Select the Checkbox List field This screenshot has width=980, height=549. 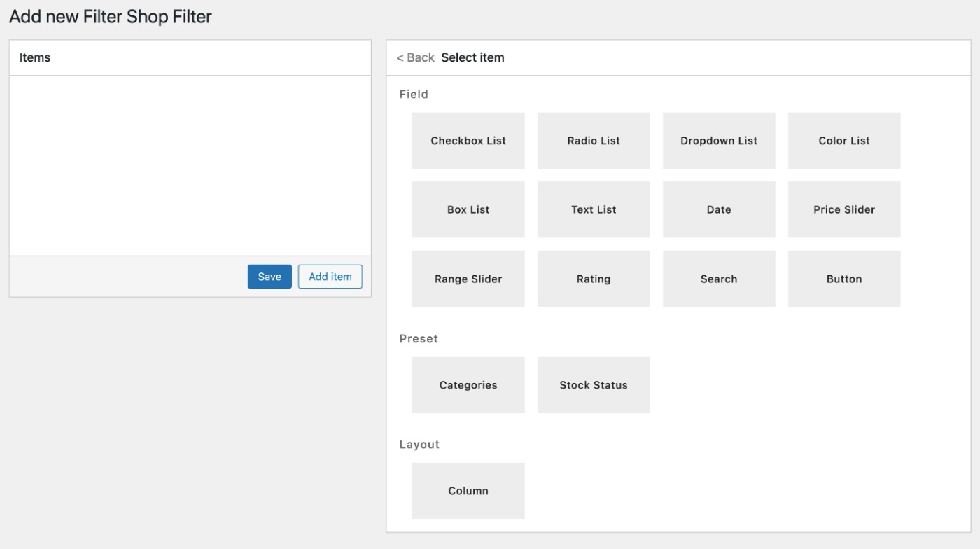tap(468, 141)
